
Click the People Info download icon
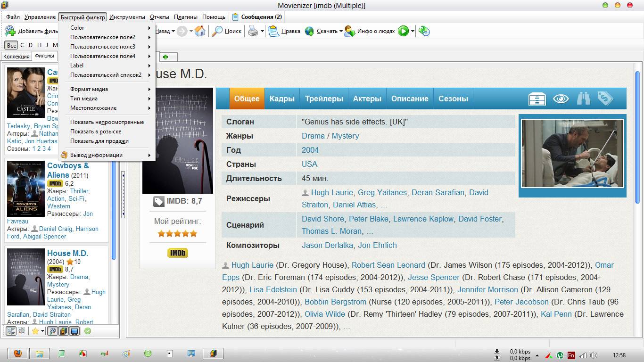coord(349,31)
